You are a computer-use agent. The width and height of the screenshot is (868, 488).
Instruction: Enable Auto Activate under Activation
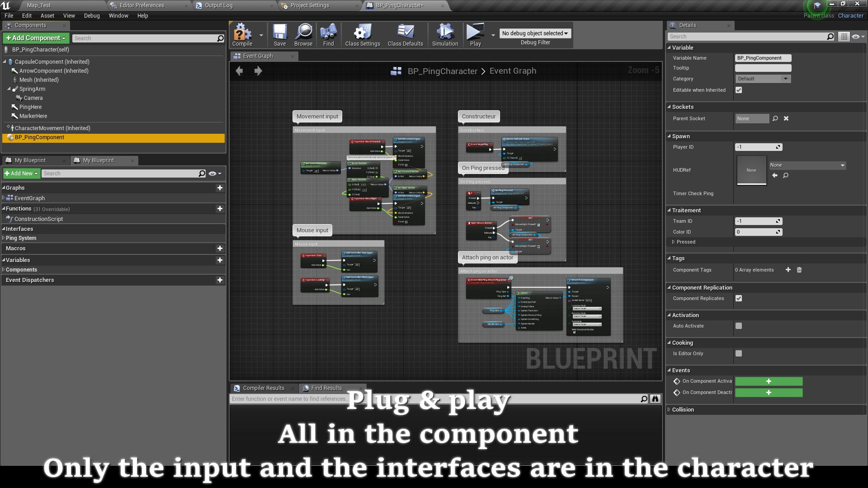click(739, 326)
